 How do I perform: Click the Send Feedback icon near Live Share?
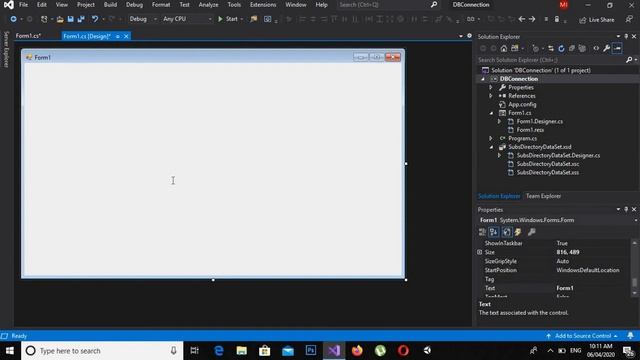(629, 19)
